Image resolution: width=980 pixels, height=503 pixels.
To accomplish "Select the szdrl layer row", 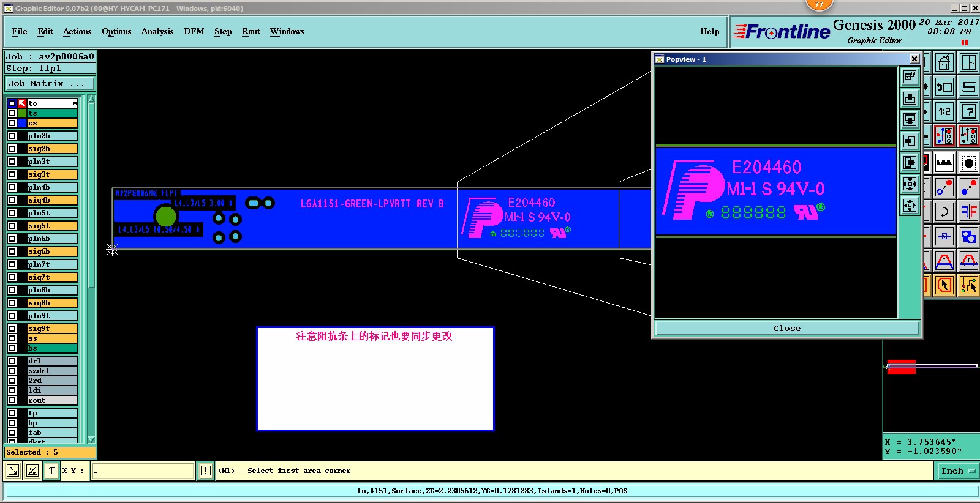I will [x=53, y=371].
